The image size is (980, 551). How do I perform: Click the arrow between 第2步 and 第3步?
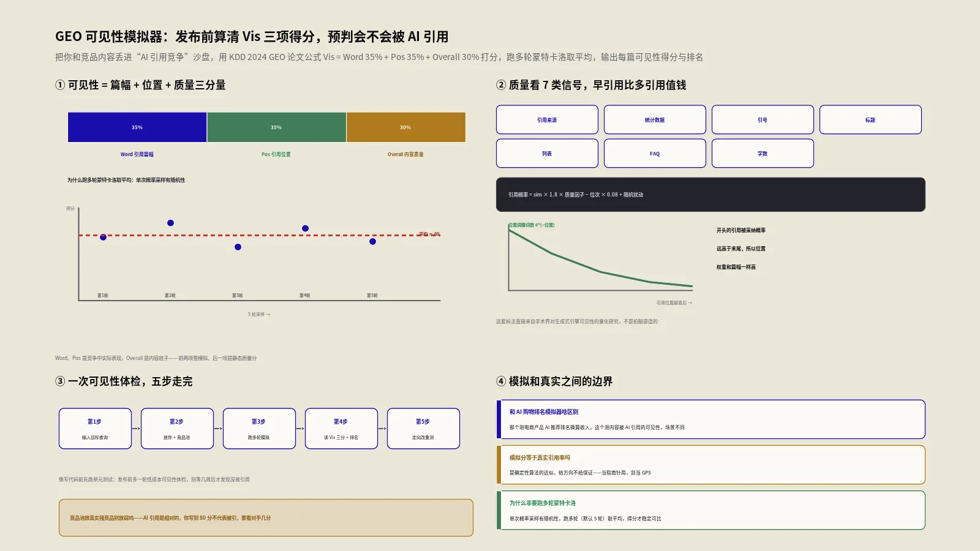(x=219, y=429)
